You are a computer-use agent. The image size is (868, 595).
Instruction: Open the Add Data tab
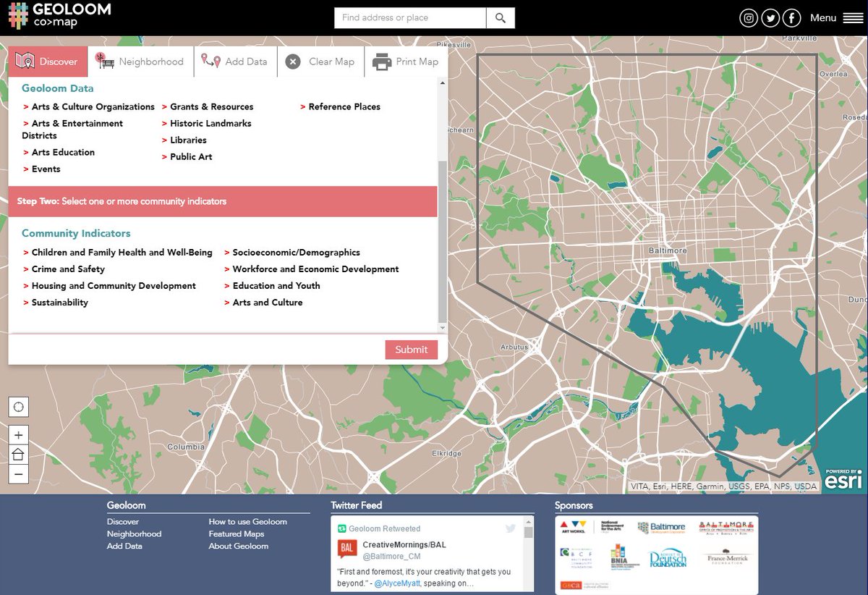pyautogui.click(x=234, y=62)
